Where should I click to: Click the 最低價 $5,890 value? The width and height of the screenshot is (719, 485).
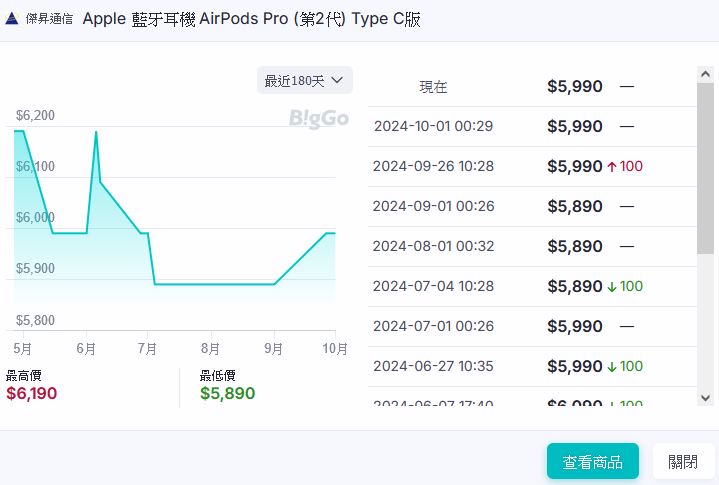[x=227, y=393]
